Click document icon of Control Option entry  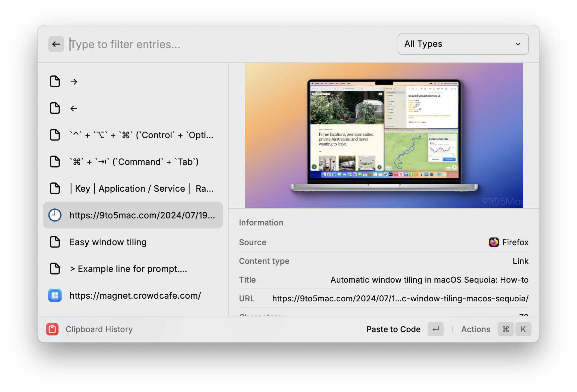(55, 135)
